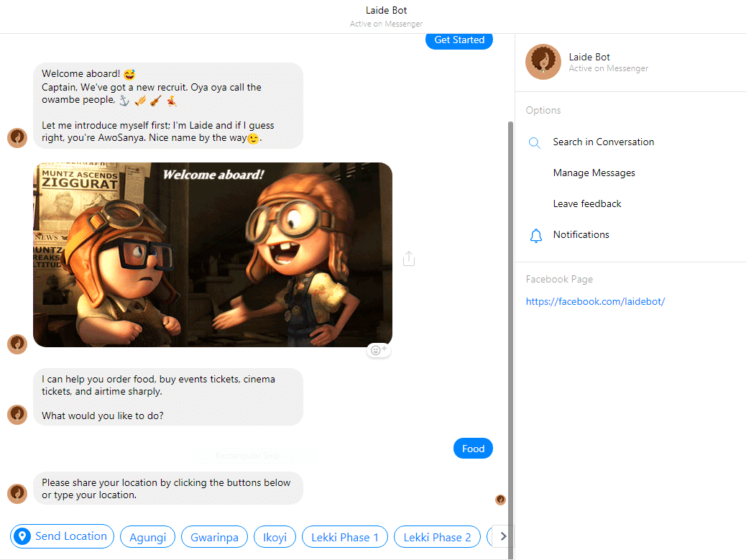Screen dimensions: 746x560
Task: Click 'Active on Messenger' under the header title
Action: tap(387, 24)
